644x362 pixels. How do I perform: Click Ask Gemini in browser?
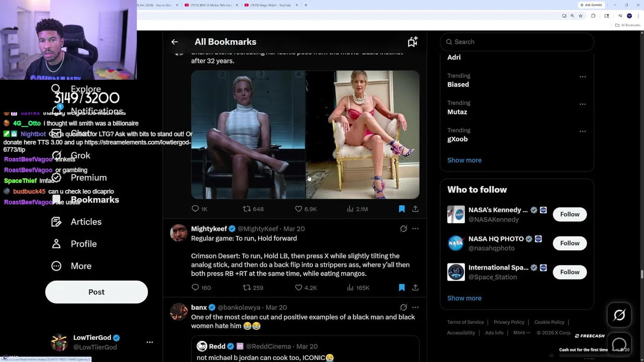591,5
